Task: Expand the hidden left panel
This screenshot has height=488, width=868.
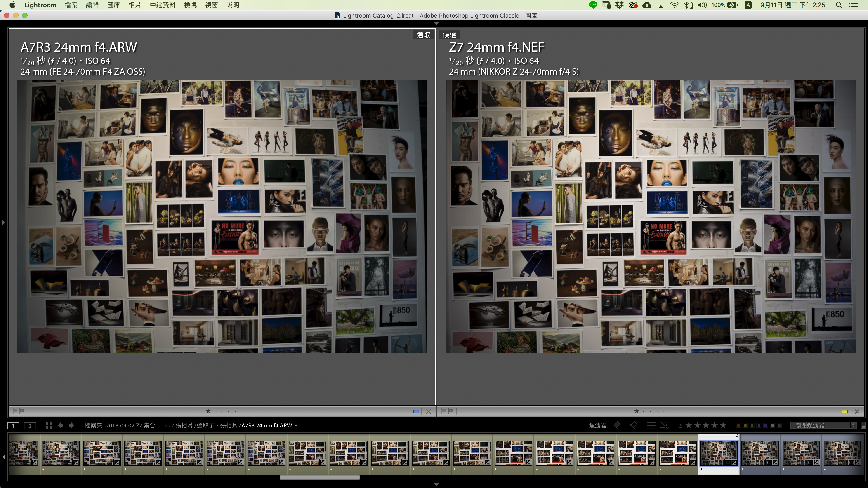Action: click(x=3, y=222)
